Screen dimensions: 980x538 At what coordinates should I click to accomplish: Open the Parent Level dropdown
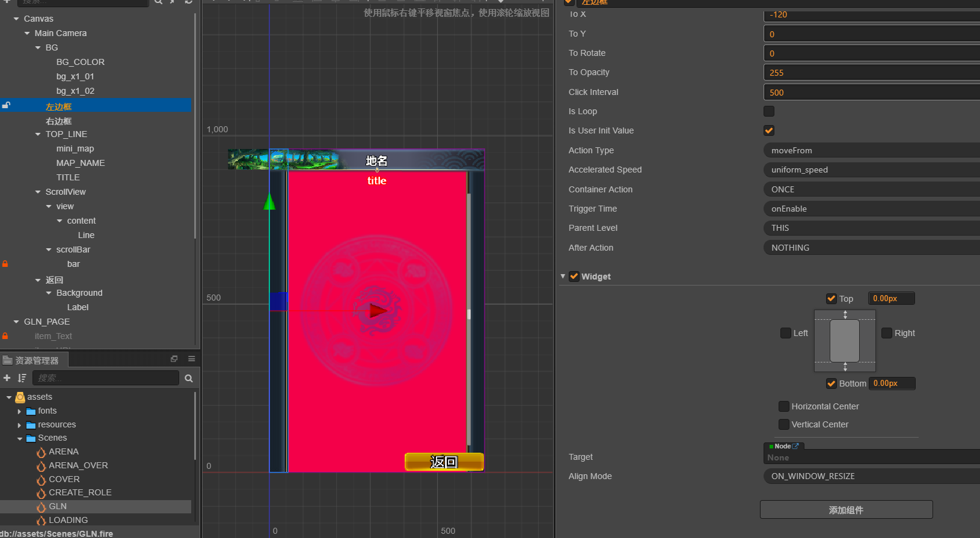(x=872, y=228)
